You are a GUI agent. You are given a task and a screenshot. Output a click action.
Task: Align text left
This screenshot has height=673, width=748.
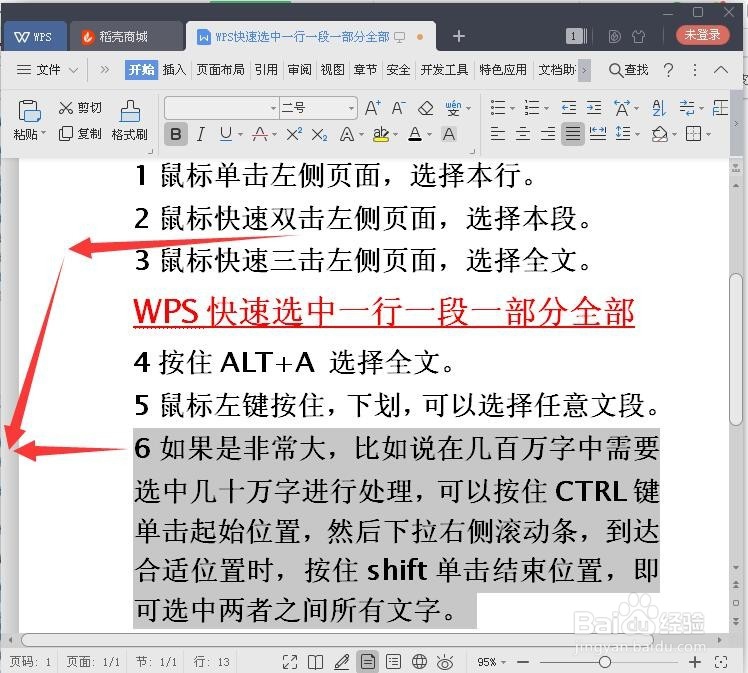click(498, 134)
